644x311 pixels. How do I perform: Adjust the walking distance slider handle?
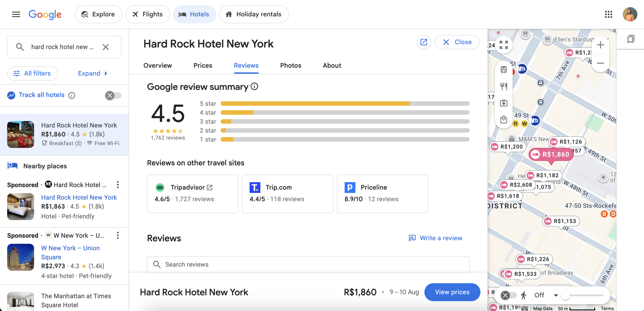(565, 295)
